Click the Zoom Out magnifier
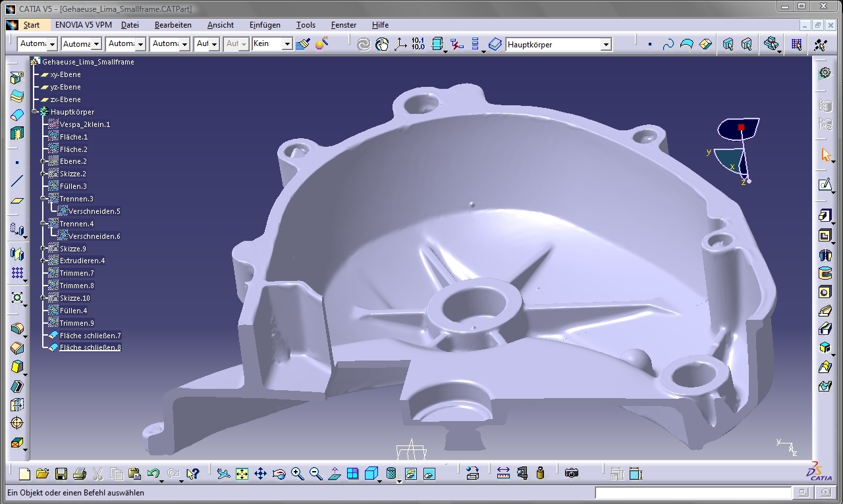 (x=315, y=474)
